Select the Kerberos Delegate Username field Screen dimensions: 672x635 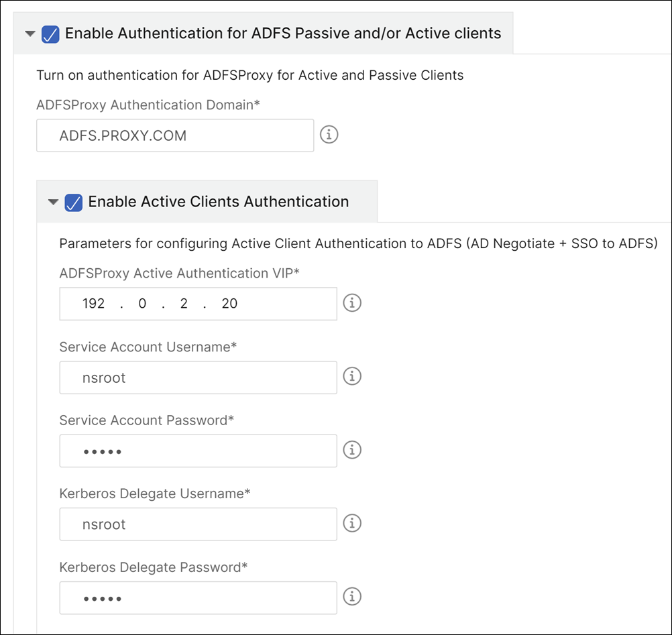point(198,524)
